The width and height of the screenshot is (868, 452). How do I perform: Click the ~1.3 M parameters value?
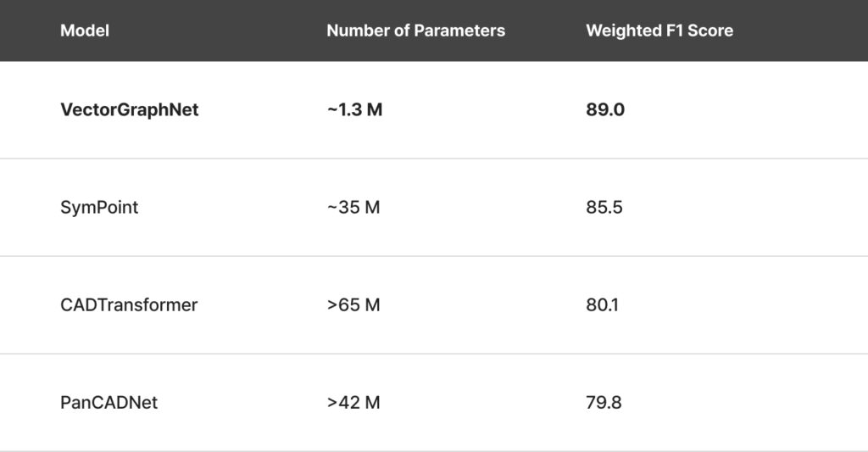tap(354, 109)
